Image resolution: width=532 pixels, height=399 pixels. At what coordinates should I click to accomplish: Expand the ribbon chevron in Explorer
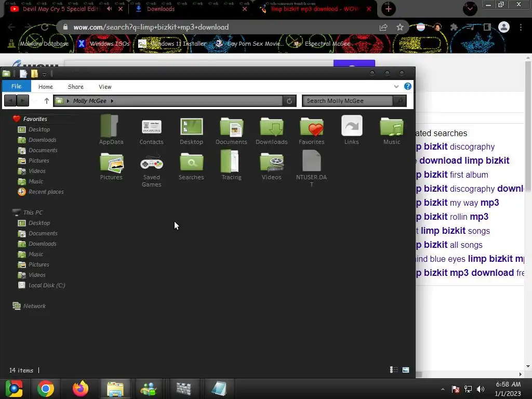pos(396,87)
